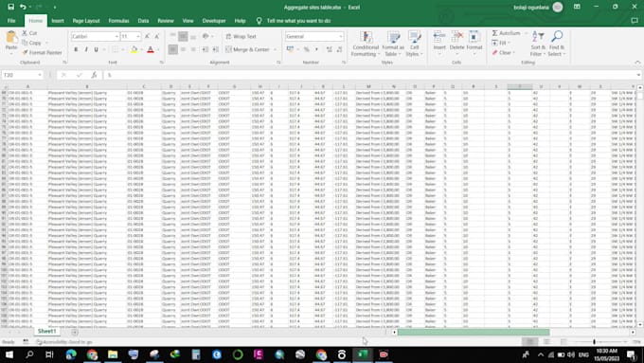Open the font size dropdown

click(x=138, y=37)
